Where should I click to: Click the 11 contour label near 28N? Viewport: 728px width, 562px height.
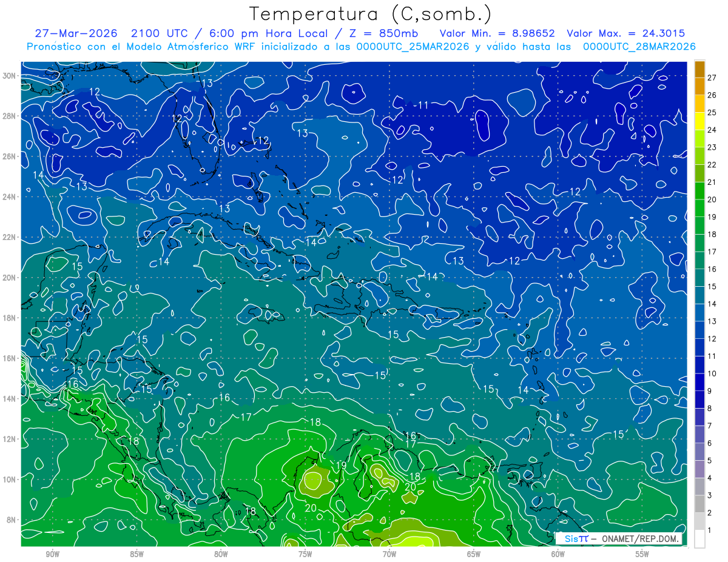pos(423,105)
